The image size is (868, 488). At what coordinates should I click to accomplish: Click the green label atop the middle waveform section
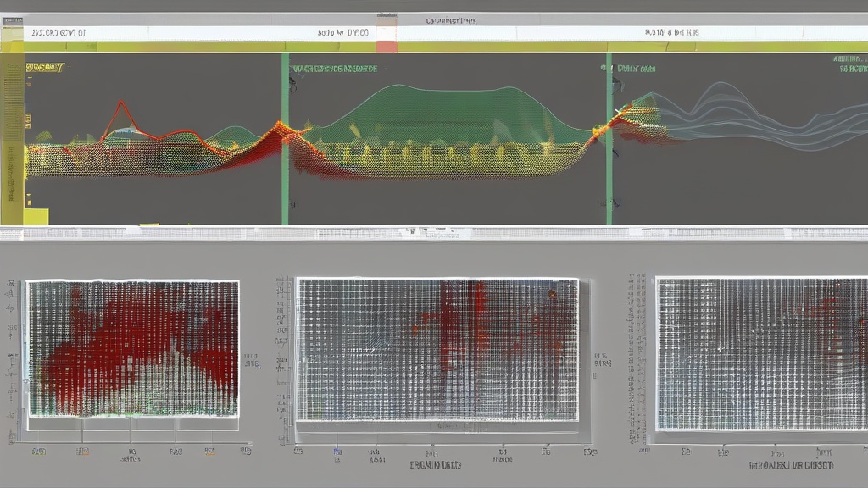click(x=334, y=69)
